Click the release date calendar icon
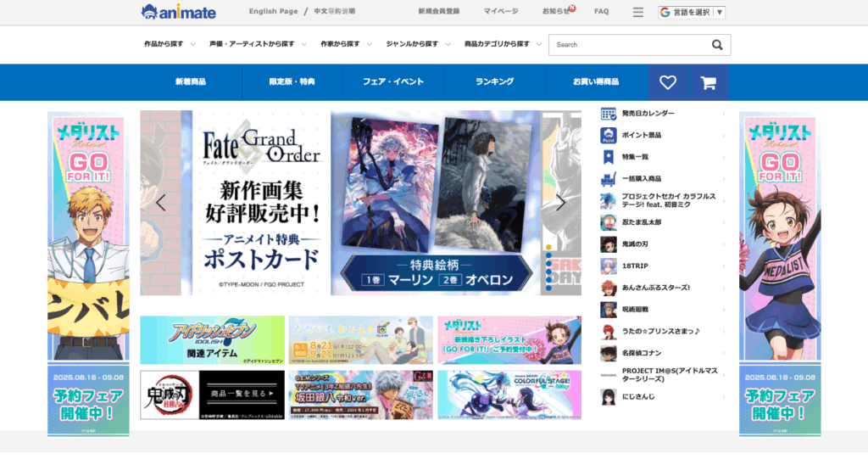 [x=609, y=114]
